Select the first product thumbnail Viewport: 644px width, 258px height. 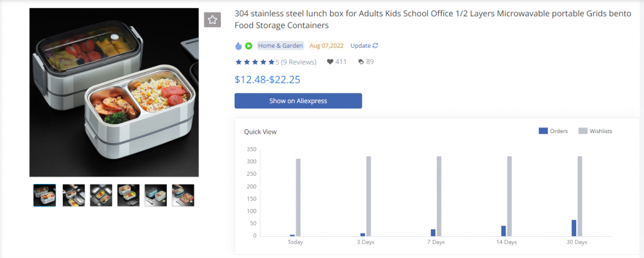point(45,195)
